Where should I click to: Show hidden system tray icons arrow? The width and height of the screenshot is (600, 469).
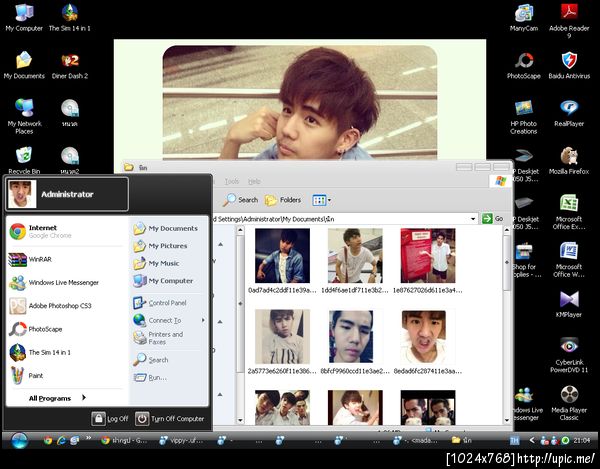[x=532, y=441]
